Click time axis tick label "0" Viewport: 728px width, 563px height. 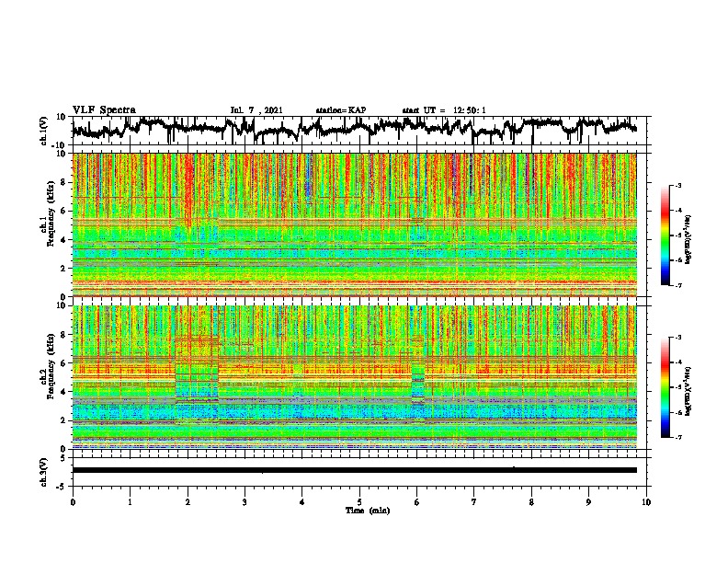[73, 502]
